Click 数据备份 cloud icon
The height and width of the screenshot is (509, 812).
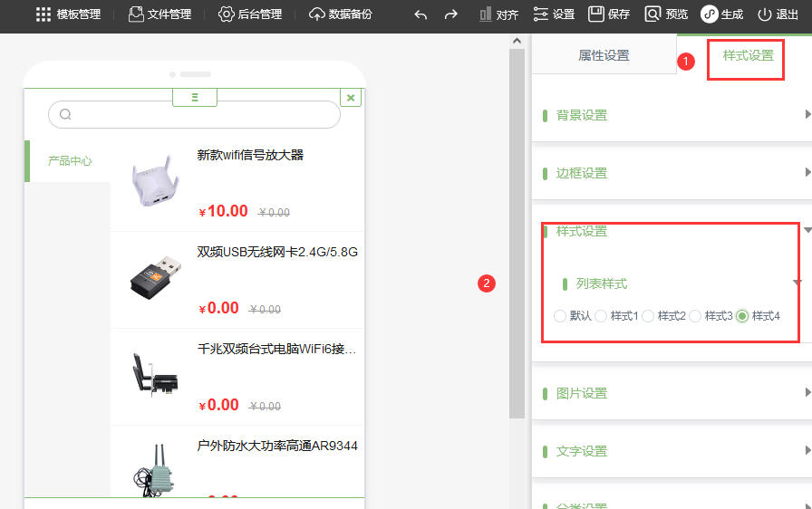316,14
